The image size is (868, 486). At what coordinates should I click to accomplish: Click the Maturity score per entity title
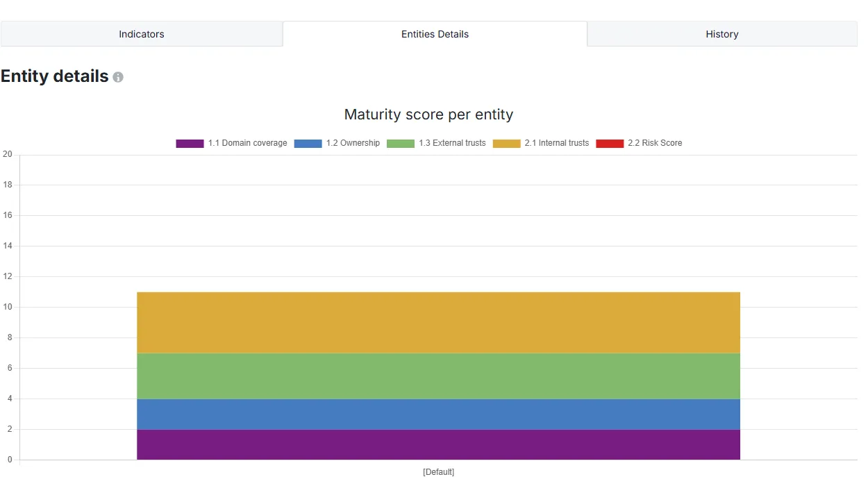428,115
